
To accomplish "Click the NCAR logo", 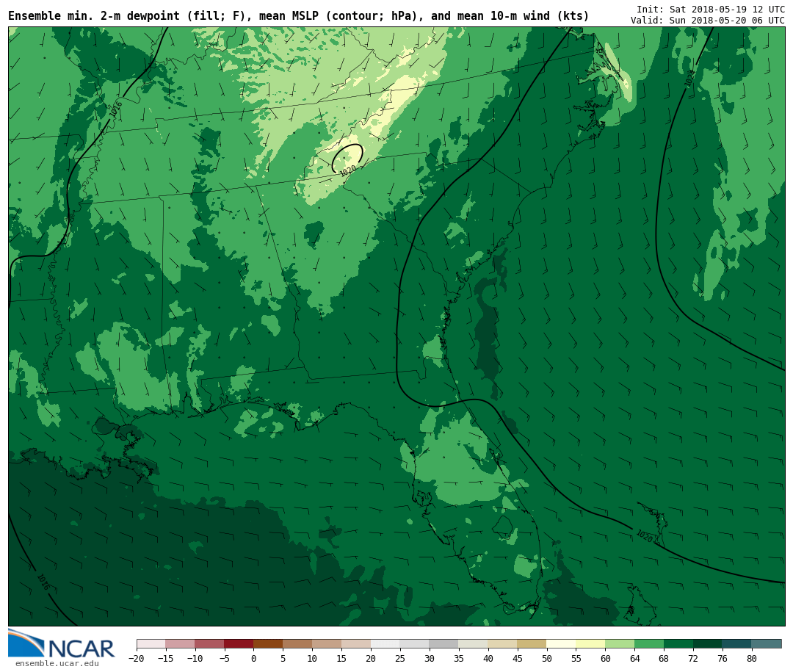I will 62,644.
